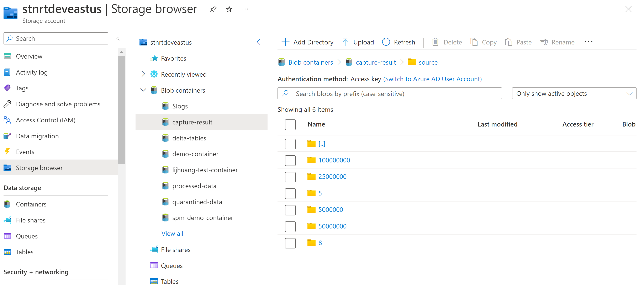Image resolution: width=644 pixels, height=285 pixels.
Task: Check the box for folder 5000000
Action: click(290, 210)
